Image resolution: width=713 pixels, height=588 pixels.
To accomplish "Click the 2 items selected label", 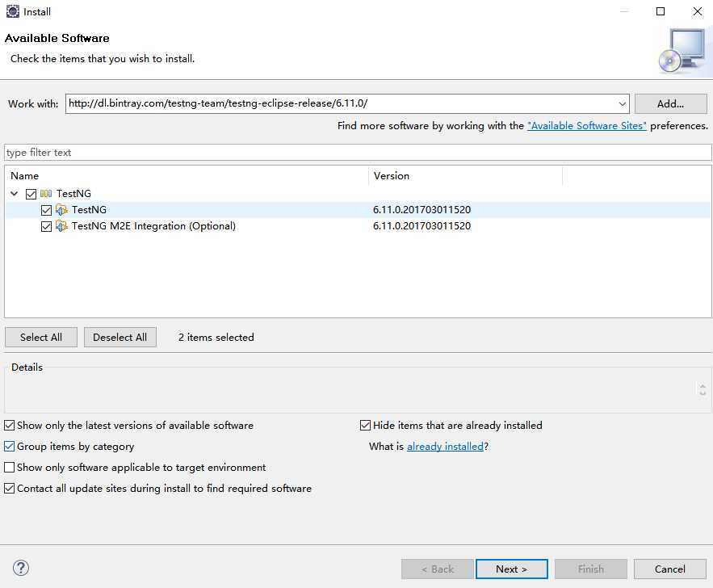I will pyautogui.click(x=216, y=338).
